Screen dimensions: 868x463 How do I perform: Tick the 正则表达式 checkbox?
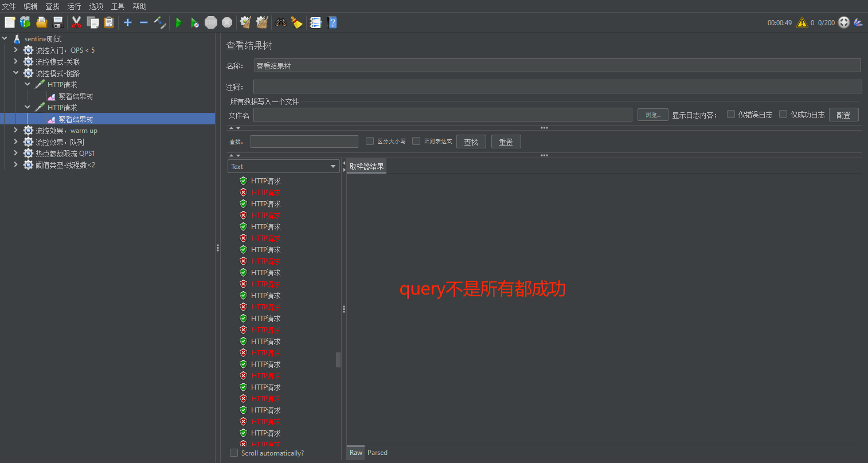point(416,141)
